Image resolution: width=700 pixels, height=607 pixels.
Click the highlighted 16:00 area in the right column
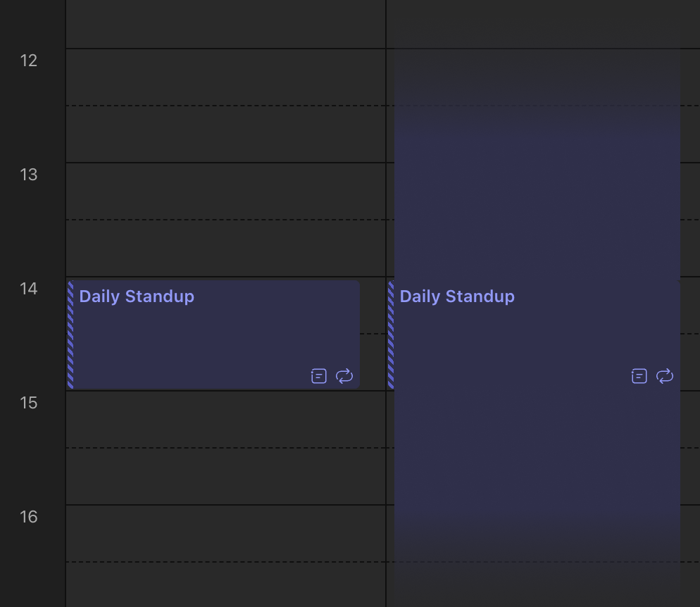coord(537,533)
